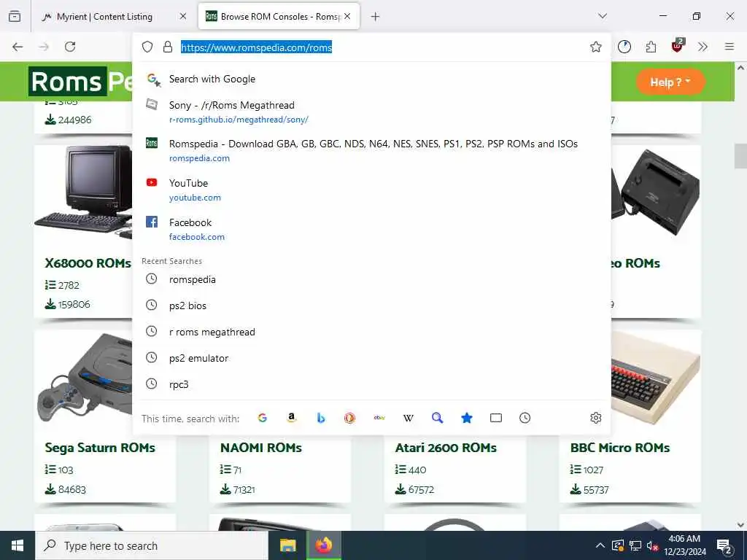Screen dimensions: 747x560
Task: Search this time with Google
Action: pyautogui.click(x=262, y=418)
